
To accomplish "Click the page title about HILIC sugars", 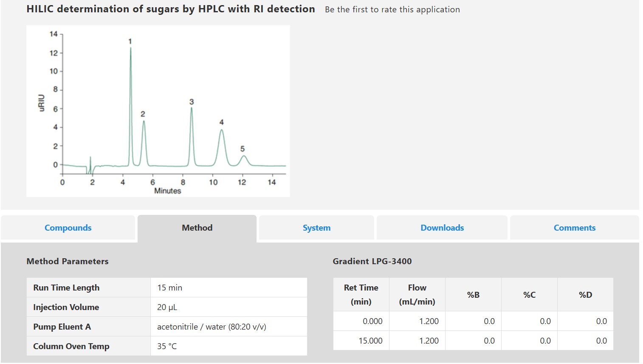I will pyautogui.click(x=171, y=9).
